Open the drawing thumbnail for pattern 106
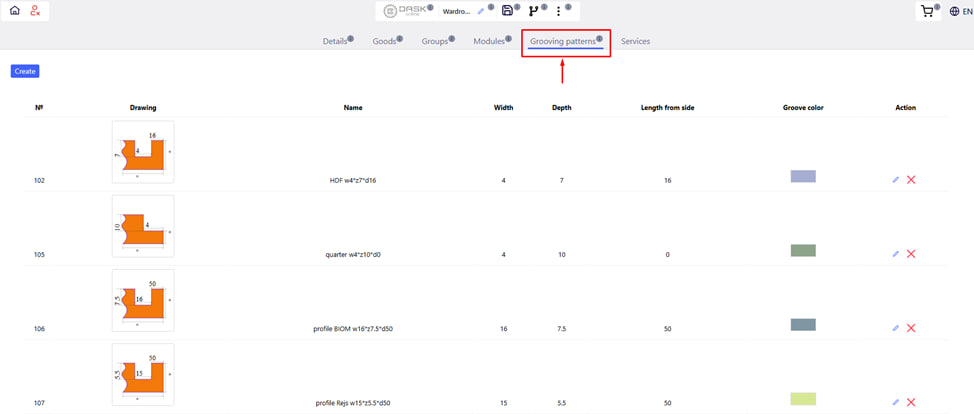 (x=143, y=300)
